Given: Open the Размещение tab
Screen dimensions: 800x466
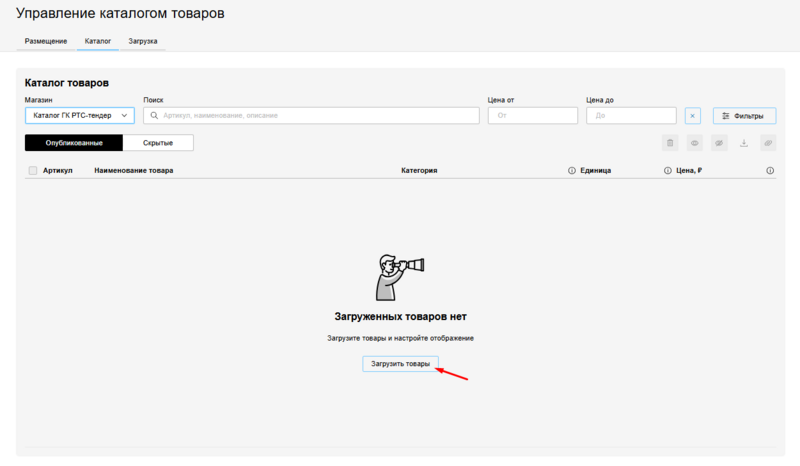Looking at the screenshot, I should [x=46, y=41].
